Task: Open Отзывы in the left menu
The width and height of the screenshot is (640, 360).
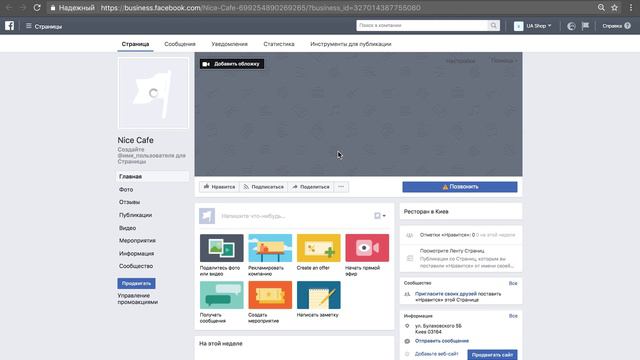Action: 129,202
